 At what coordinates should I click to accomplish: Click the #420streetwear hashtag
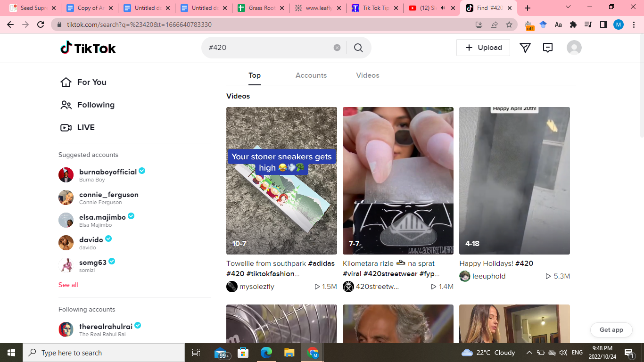click(390, 274)
